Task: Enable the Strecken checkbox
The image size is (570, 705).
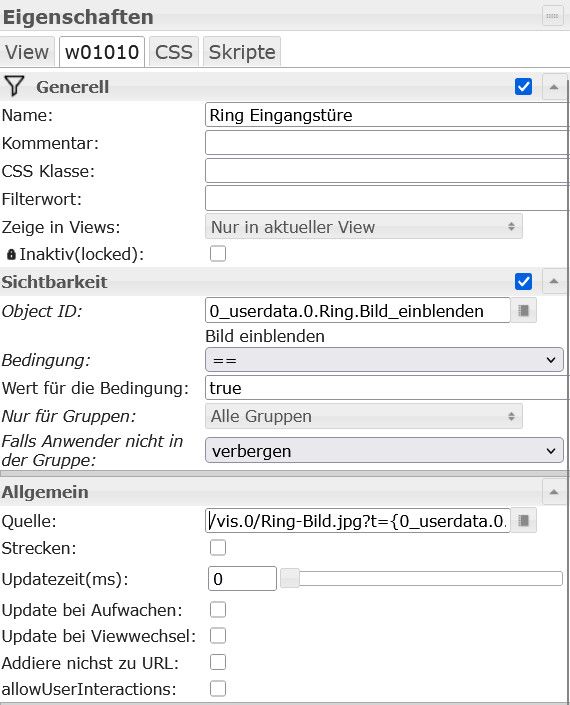Action: click(218, 548)
